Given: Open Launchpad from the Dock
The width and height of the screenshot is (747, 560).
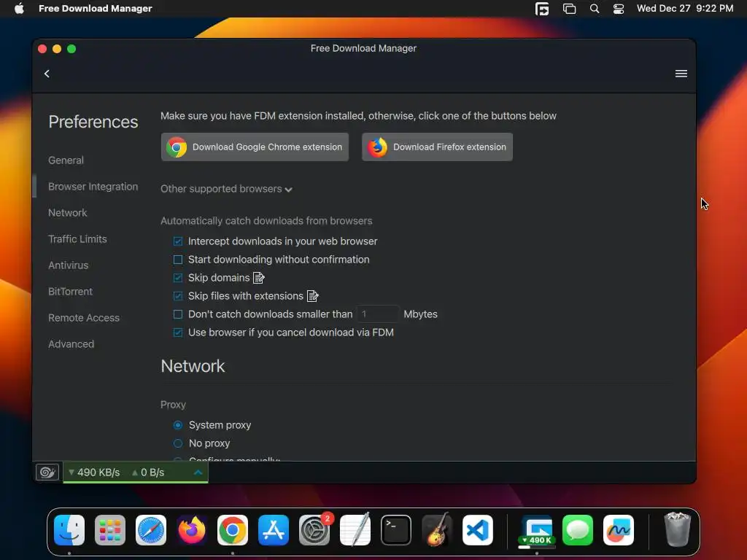Looking at the screenshot, I should pos(110,530).
